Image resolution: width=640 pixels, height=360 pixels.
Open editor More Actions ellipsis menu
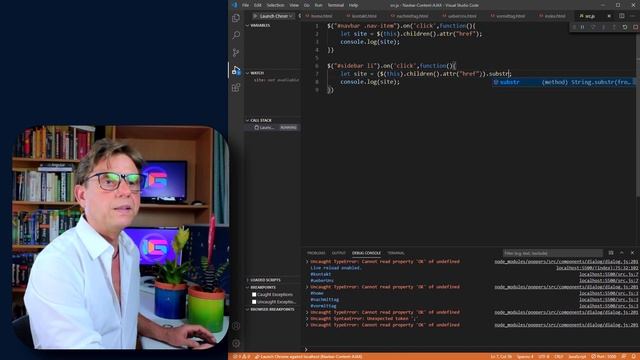pyautogui.click(x=633, y=16)
